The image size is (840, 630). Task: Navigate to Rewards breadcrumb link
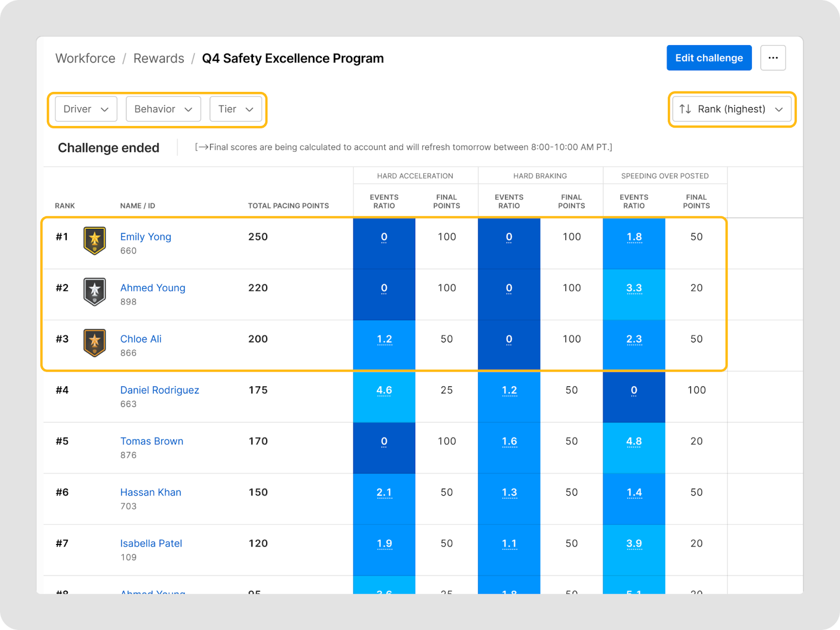159,58
